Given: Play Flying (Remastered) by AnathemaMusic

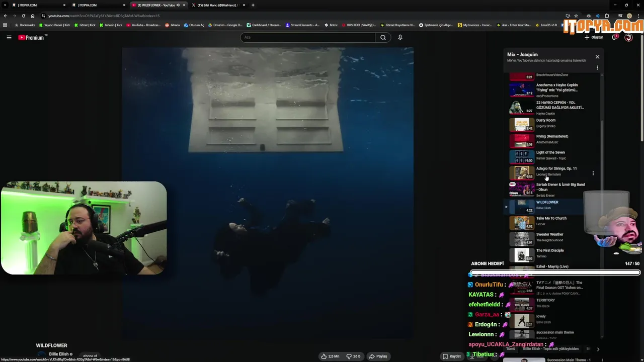Looking at the screenshot, I should (x=553, y=139).
